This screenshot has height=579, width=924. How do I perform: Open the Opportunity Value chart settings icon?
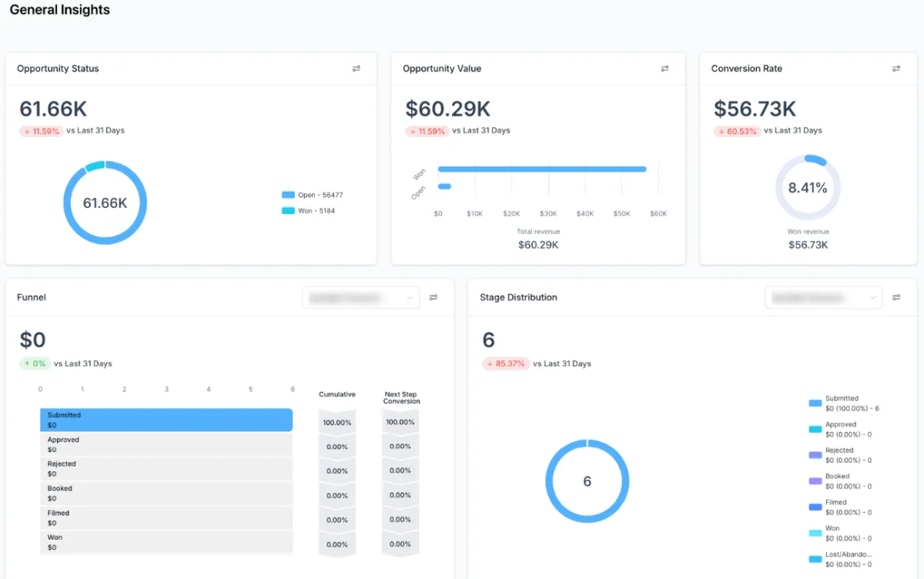(x=665, y=69)
